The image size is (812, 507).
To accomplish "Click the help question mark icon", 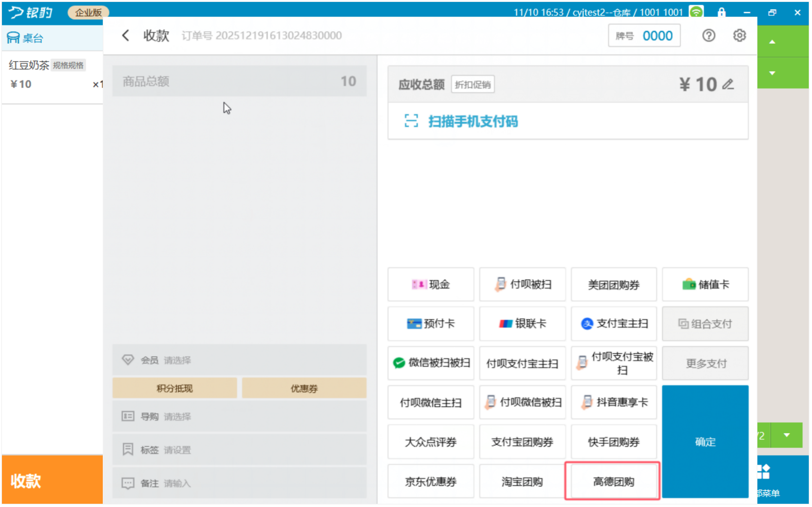I will click(x=709, y=35).
